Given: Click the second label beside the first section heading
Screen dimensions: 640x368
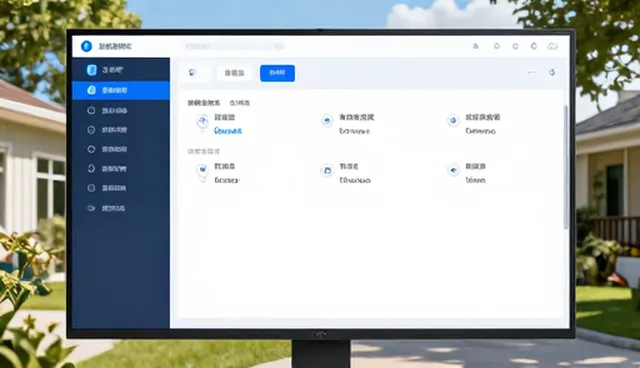Looking at the screenshot, I should (240, 103).
